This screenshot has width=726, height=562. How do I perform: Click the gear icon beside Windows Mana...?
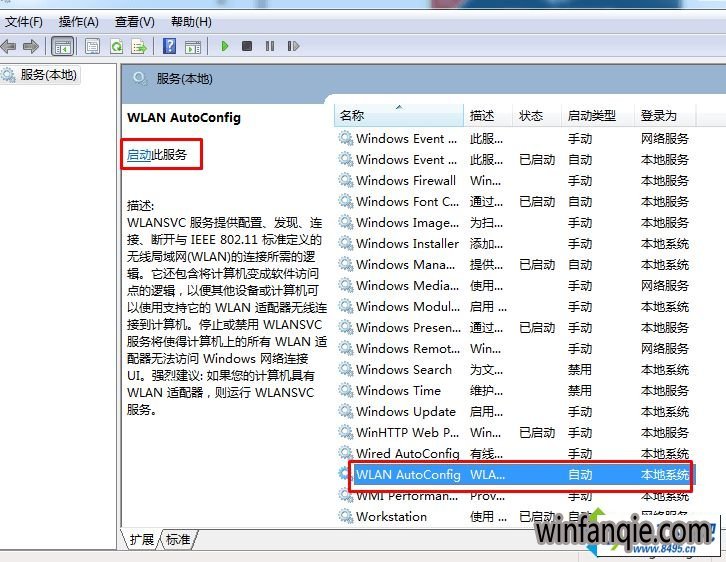point(345,264)
